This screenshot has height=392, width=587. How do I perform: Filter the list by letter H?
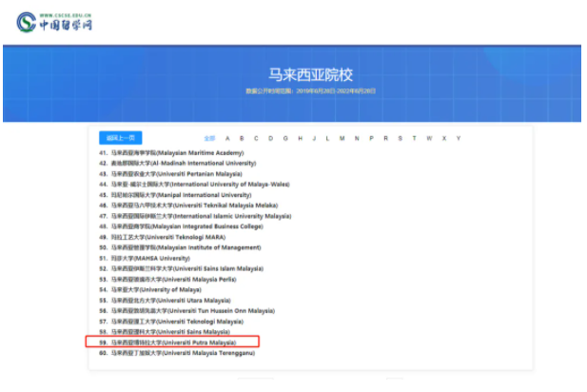point(301,138)
